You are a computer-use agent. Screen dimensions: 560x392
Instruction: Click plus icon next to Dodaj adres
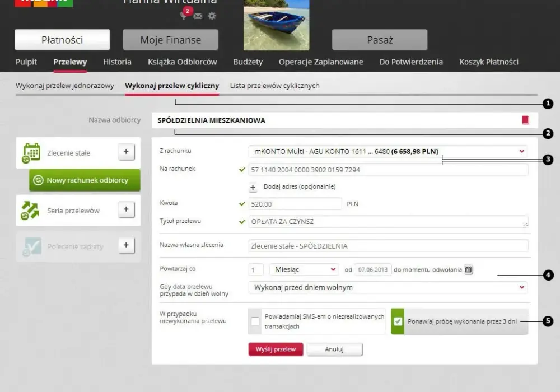tap(253, 187)
